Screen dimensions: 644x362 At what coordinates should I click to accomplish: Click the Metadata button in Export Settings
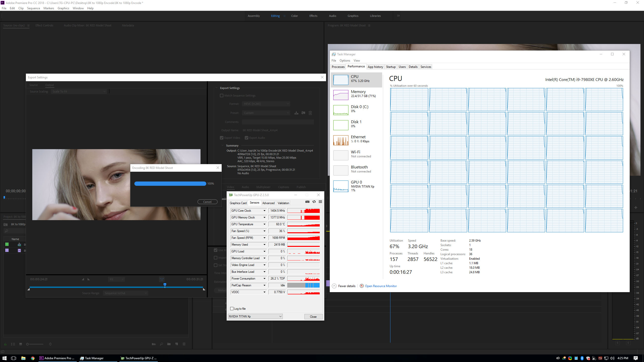click(220, 290)
